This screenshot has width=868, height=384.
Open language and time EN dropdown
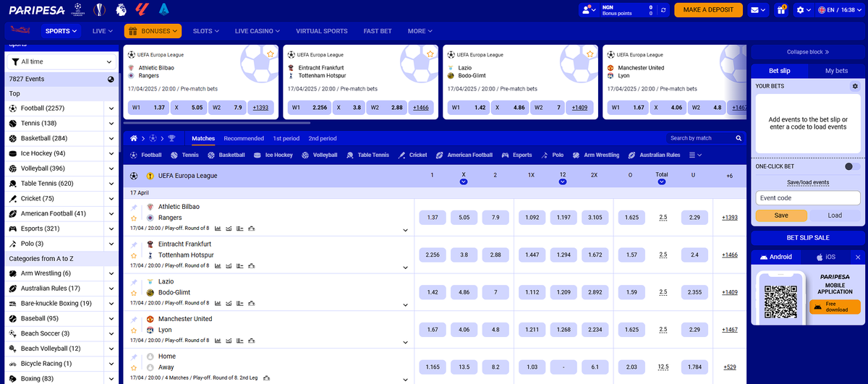pos(839,10)
